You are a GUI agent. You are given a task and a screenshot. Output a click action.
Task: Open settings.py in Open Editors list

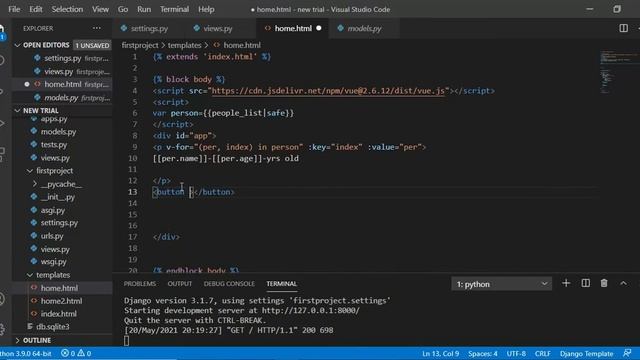[x=62, y=58]
